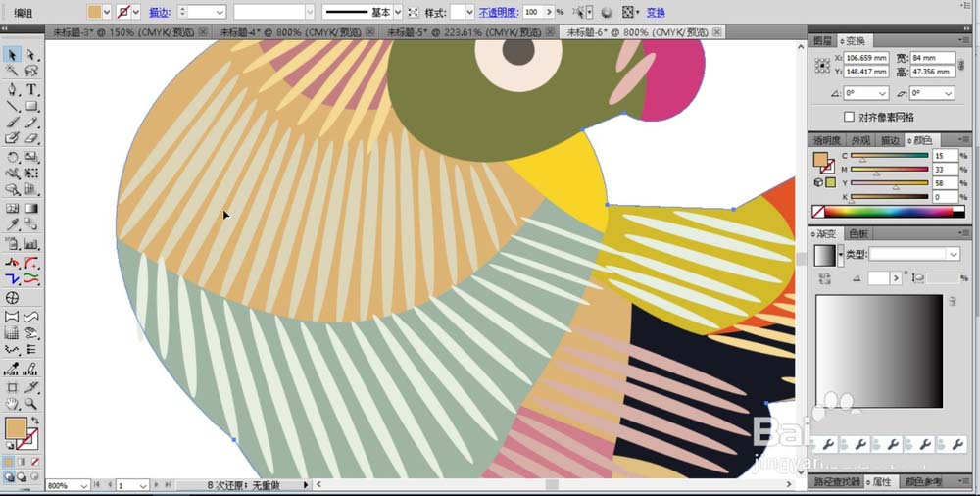Open the 透明度 Transparency panel tab
The width and height of the screenshot is (980, 496).
pyautogui.click(x=827, y=140)
